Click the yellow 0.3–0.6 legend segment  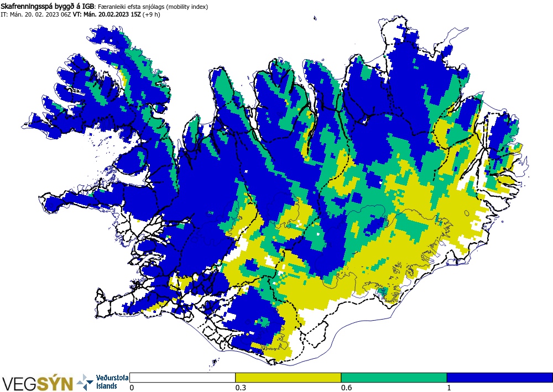[288, 378]
